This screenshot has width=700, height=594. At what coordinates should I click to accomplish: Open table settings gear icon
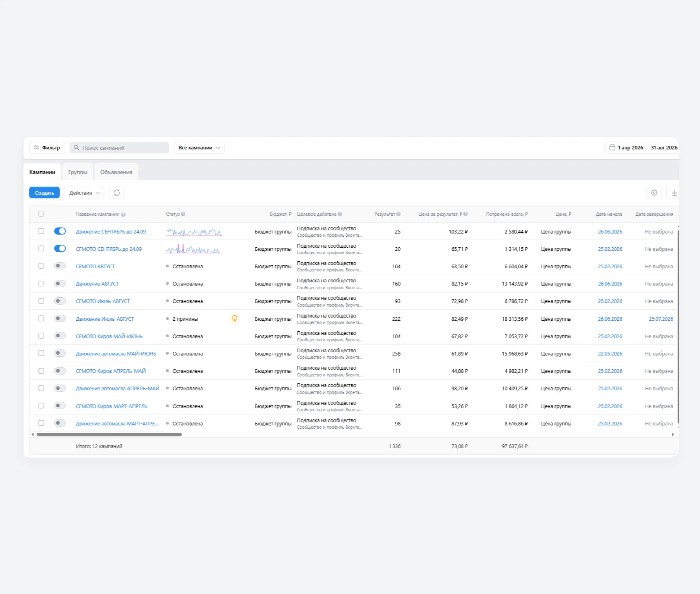[654, 193]
